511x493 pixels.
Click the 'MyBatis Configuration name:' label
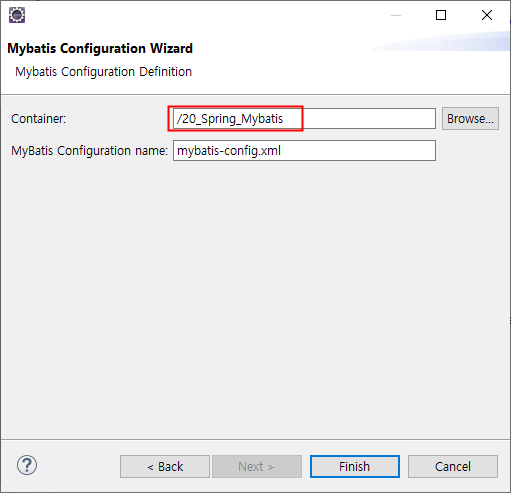(89, 151)
